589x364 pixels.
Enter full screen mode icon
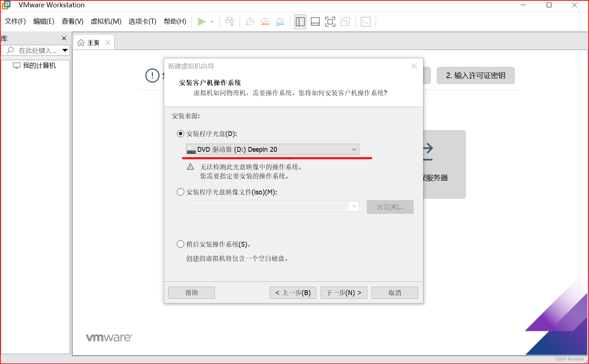330,22
